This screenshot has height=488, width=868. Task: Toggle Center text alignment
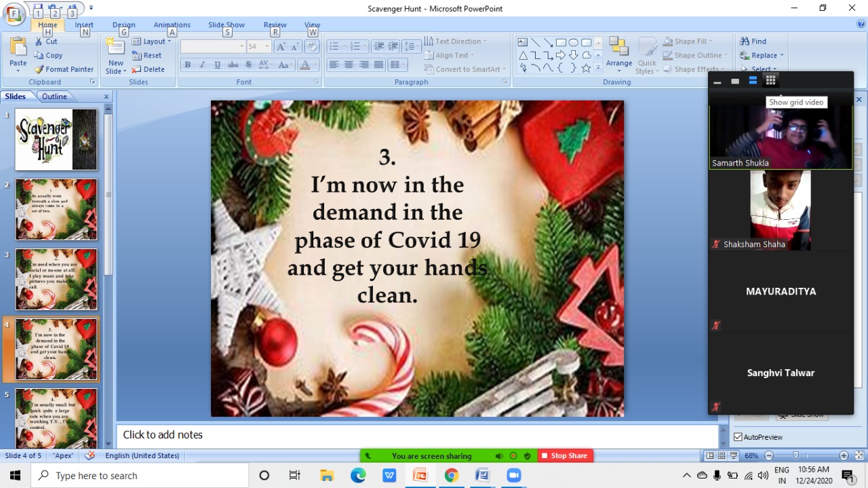349,65
